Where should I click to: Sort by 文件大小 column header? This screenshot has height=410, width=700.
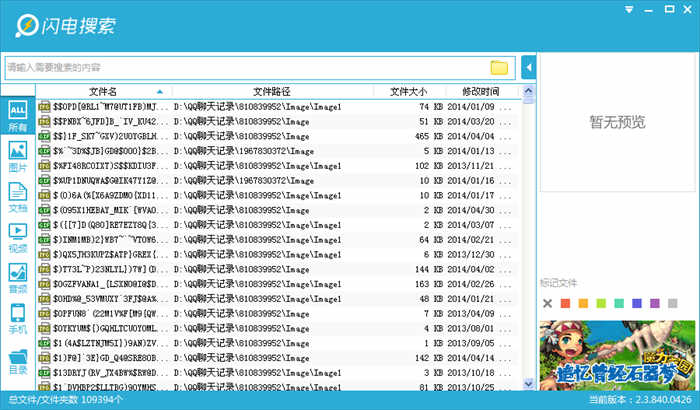[409, 92]
